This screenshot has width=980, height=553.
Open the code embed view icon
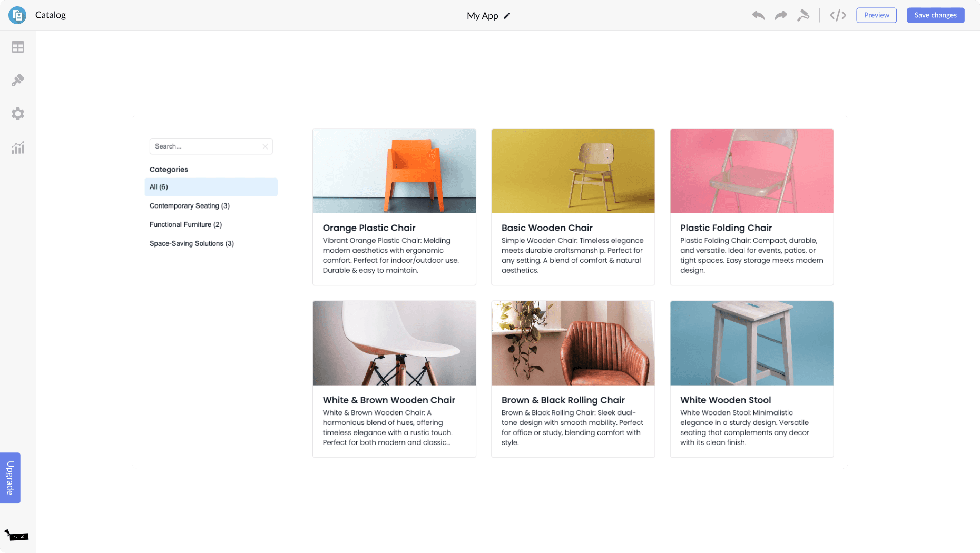[838, 15]
